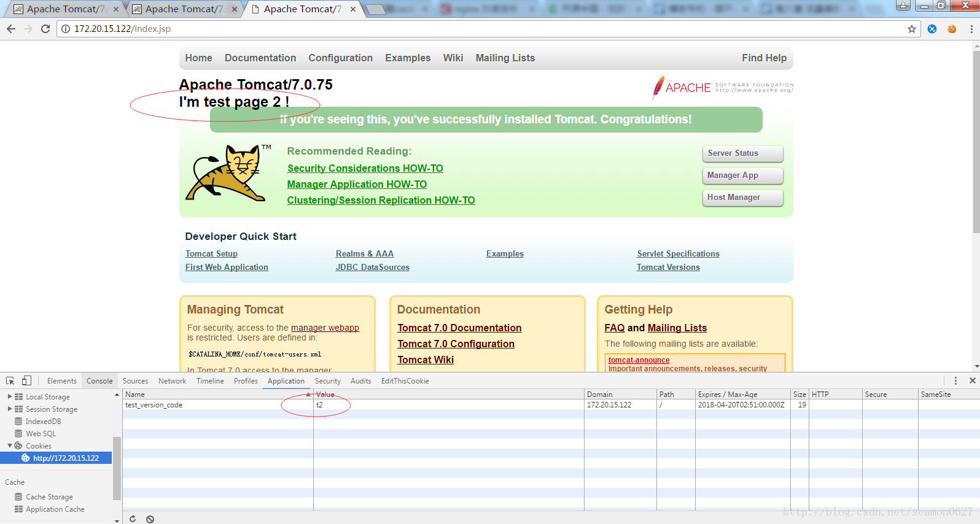Open the Documentation nav link

click(x=260, y=58)
